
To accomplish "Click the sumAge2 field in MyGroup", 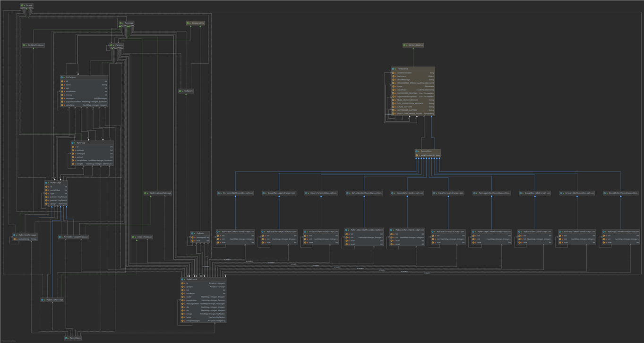I will 92,154.
